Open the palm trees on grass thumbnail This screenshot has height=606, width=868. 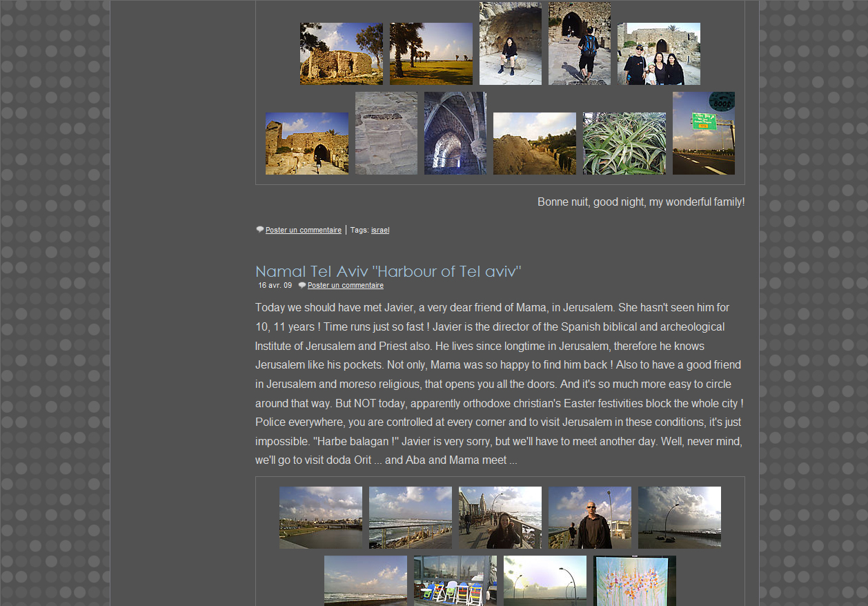431,54
